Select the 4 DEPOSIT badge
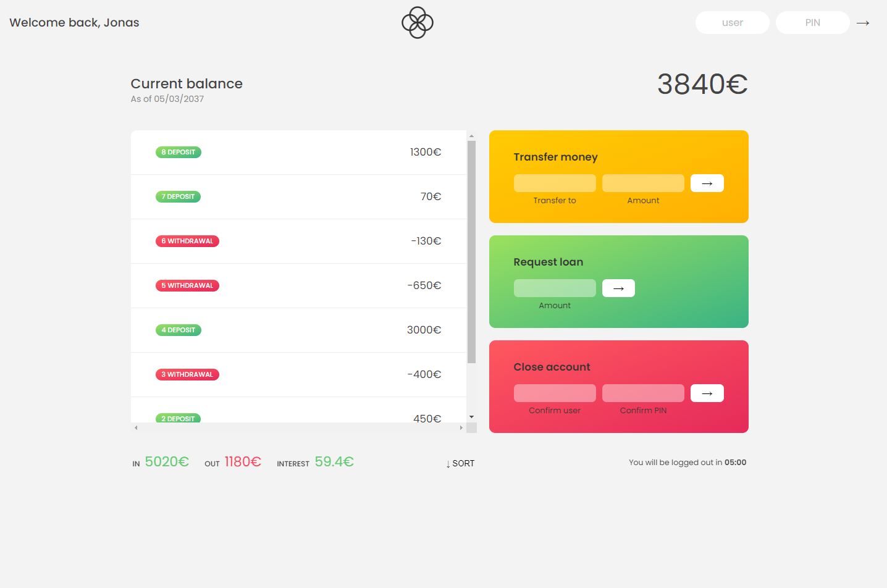 (x=179, y=330)
